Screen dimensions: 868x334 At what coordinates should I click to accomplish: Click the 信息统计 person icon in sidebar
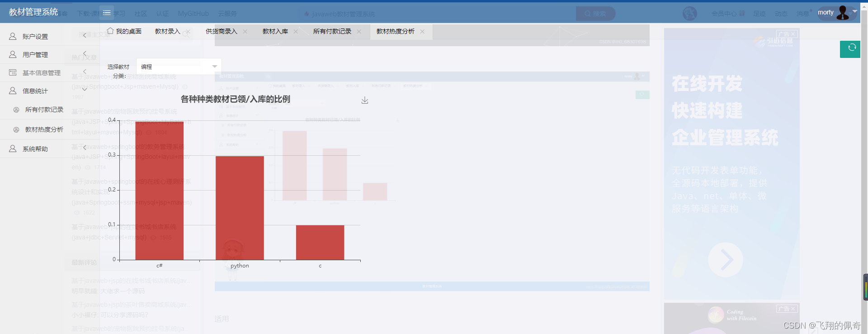click(x=13, y=91)
